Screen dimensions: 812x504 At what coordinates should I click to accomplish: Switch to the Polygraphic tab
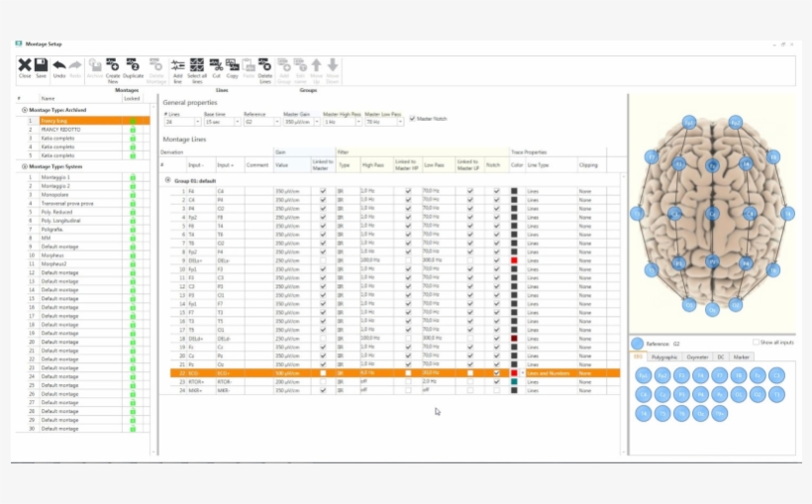coord(665,356)
